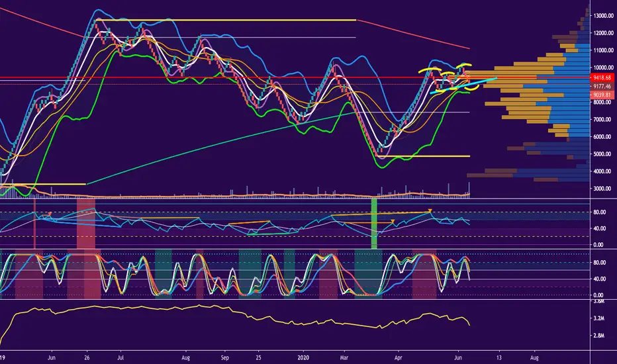
Task: Select the 12000.00 axis value
Action: (603, 33)
